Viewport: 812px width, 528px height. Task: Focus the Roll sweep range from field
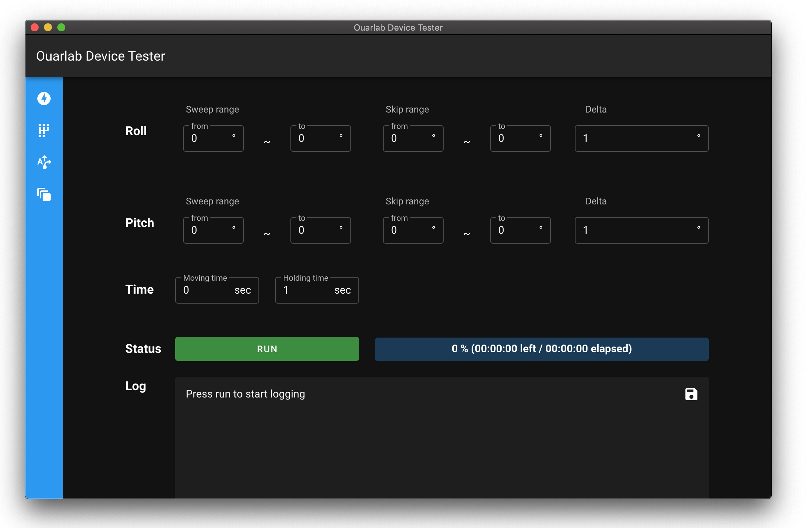[213, 138]
